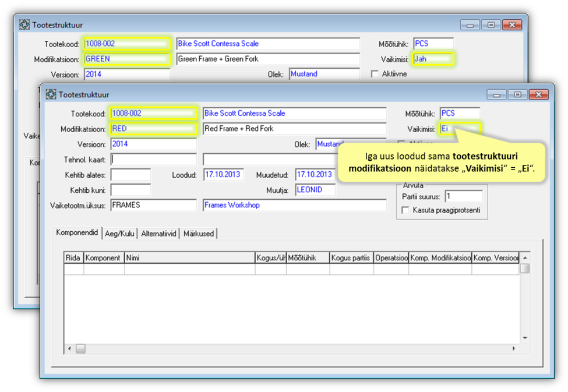This screenshot has height=392, width=568.
Task: Click the Komponent column header
Action: (x=104, y=257)
